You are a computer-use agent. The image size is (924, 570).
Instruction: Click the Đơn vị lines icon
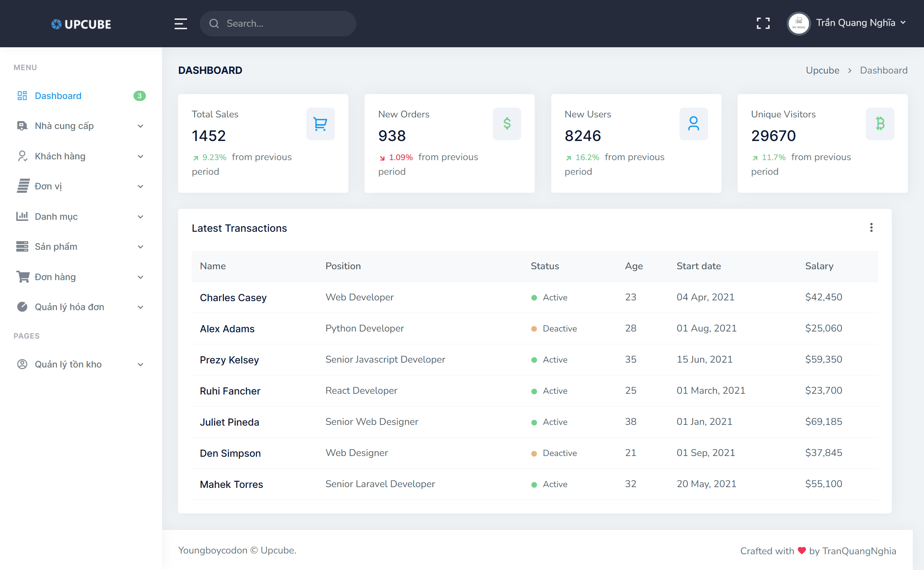[x=22, y=186]
